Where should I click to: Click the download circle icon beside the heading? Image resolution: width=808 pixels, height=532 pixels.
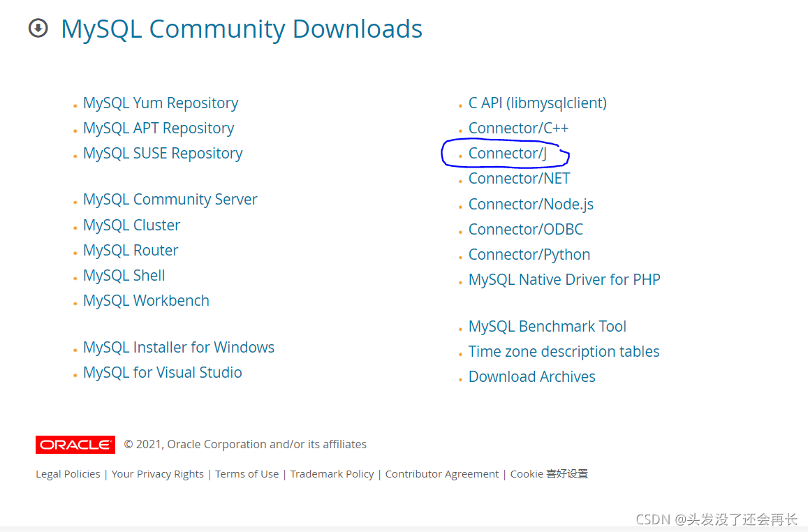pos(38,28)
